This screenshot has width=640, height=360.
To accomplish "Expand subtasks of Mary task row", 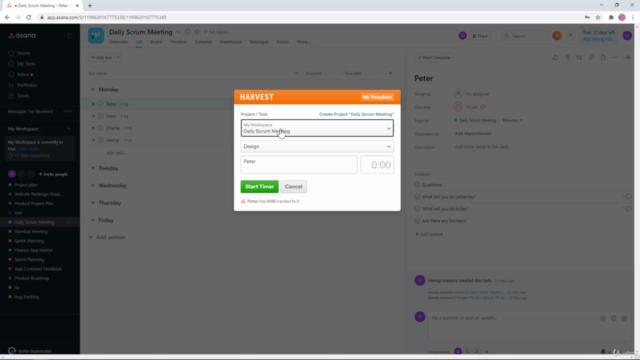I will coord(93,116).
